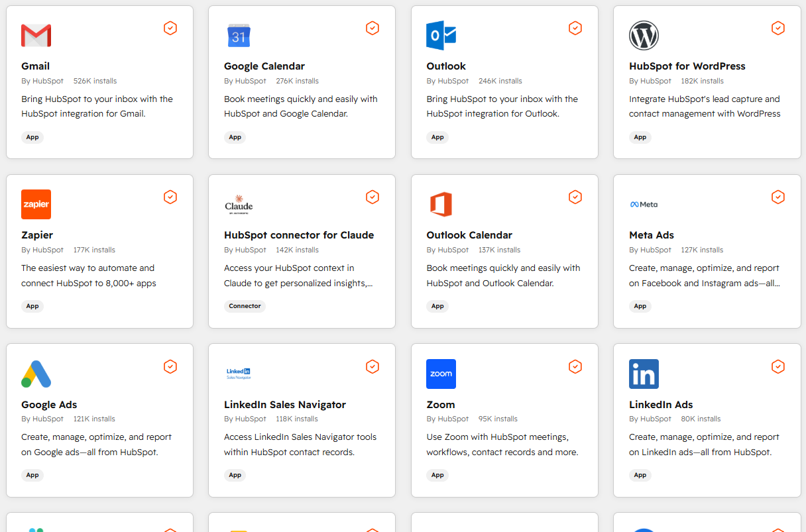Click '121K installs' on Google Ads card
Viewport: 806px width, 532px height.
tap(94, 419)
